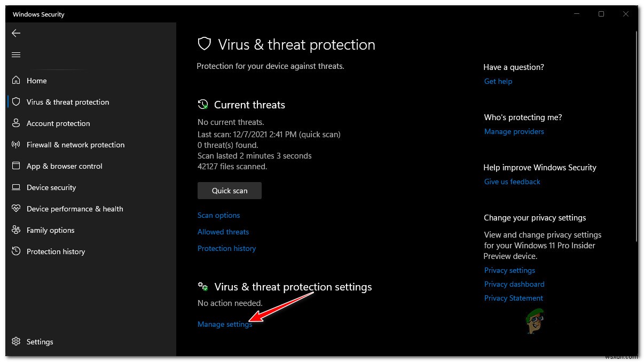
Task: Select the Account protection shield icon
Action: tap(16, 123)
